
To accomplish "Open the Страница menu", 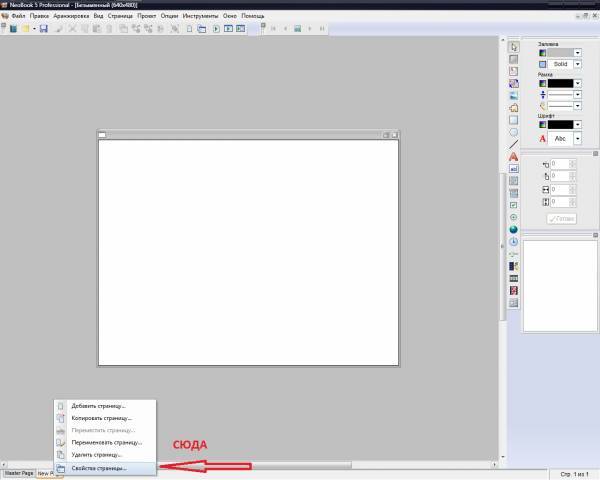I will (120, 17).
